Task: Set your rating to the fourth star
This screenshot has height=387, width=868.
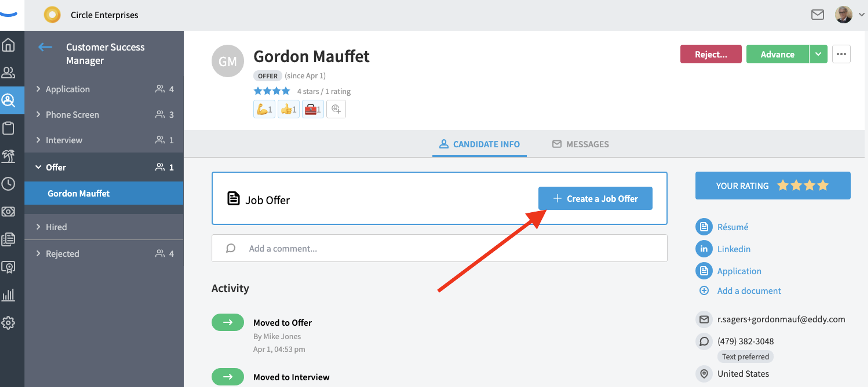Action: pos(823,185)
